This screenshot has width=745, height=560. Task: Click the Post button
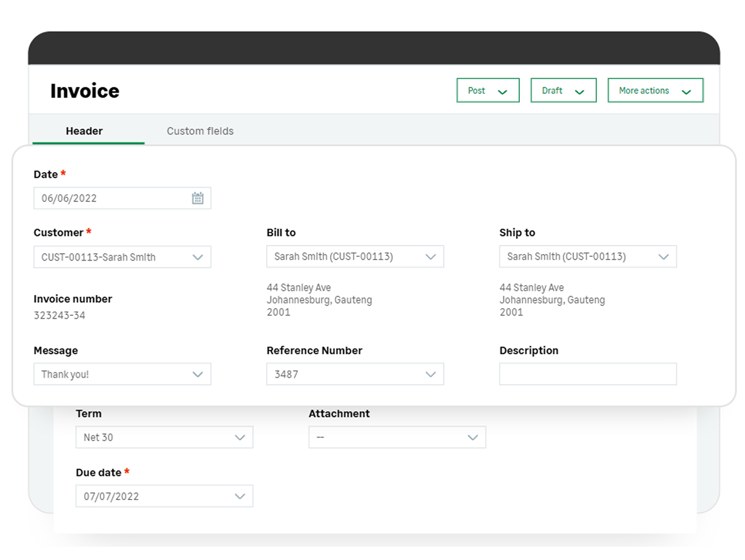[x=476, y=90]
